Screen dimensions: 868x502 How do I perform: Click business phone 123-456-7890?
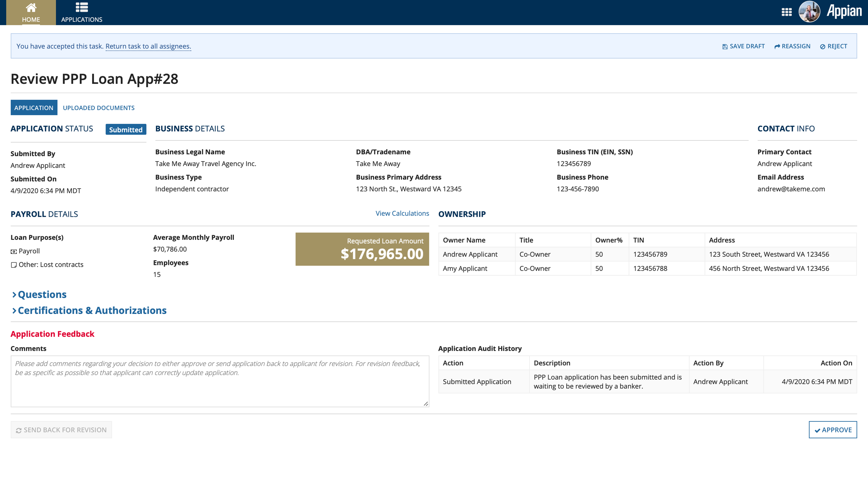coord(578,189)
